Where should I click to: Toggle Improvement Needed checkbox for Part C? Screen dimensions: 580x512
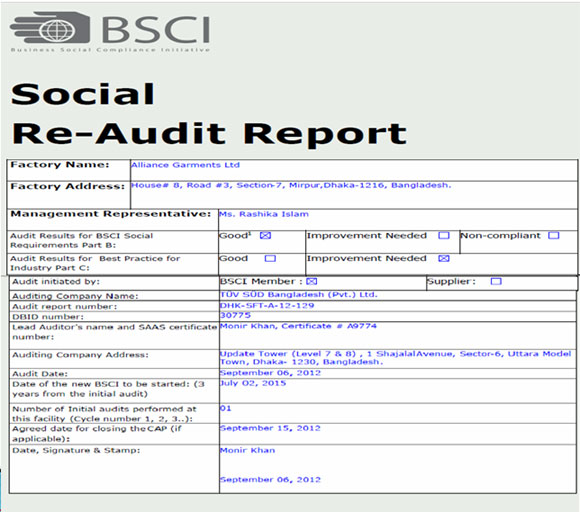pyautogui.click(x=444, y=258)
